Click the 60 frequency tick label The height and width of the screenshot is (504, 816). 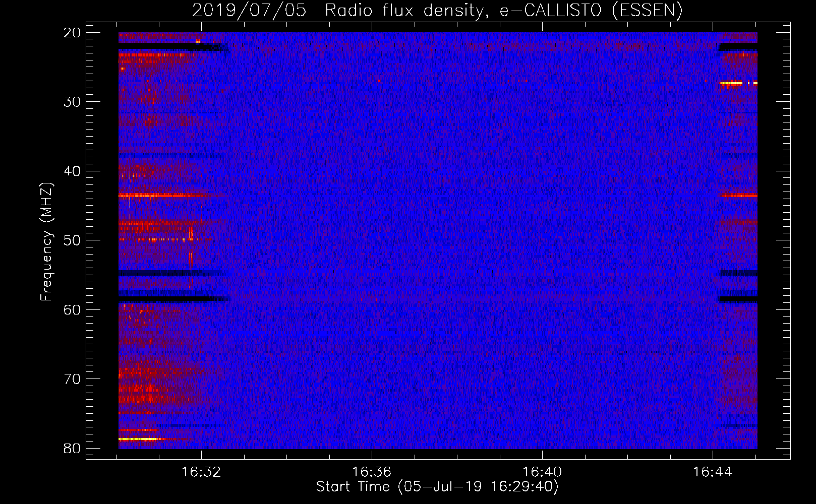coord(72,309)
